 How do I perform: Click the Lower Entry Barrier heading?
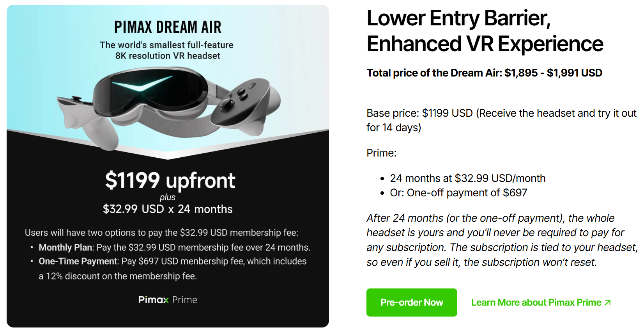(485, 31)
